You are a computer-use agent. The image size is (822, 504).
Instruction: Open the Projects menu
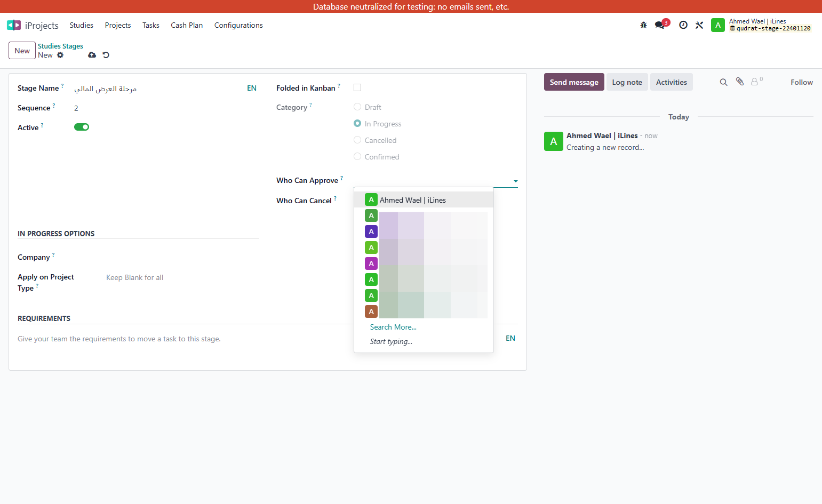pos(118,25)
